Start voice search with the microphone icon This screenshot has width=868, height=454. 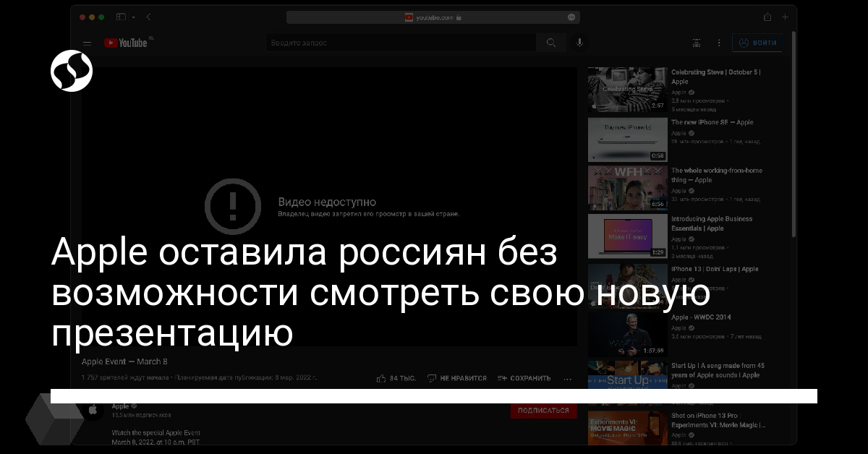click(x=579, y=43)
